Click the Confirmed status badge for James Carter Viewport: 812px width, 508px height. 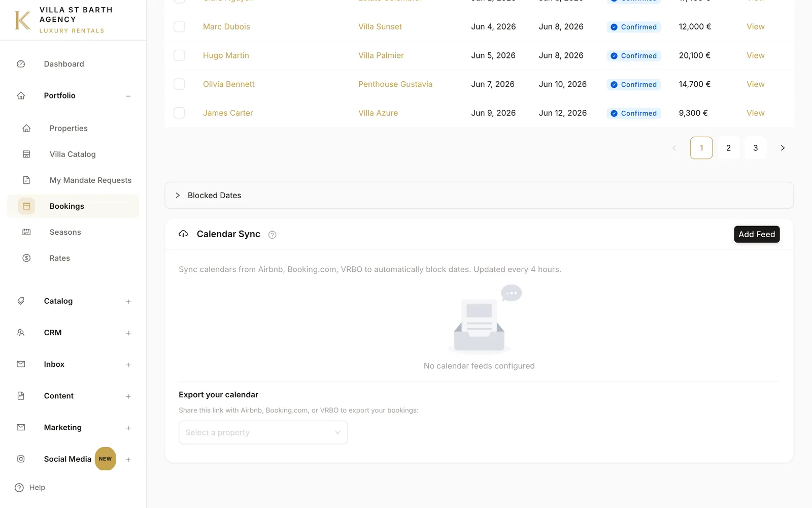633,113
